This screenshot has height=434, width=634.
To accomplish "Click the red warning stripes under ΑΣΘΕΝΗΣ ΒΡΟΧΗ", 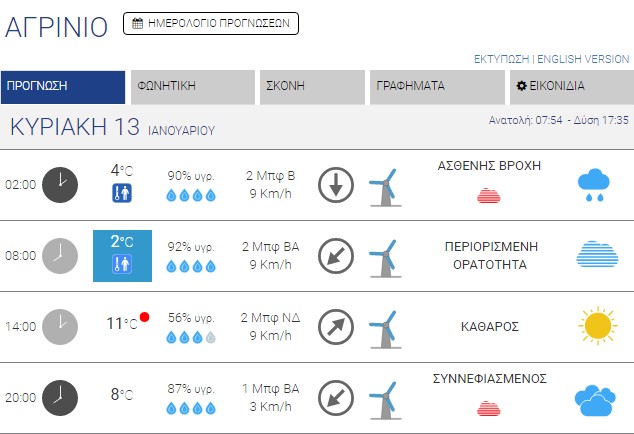I will point(489,195).
